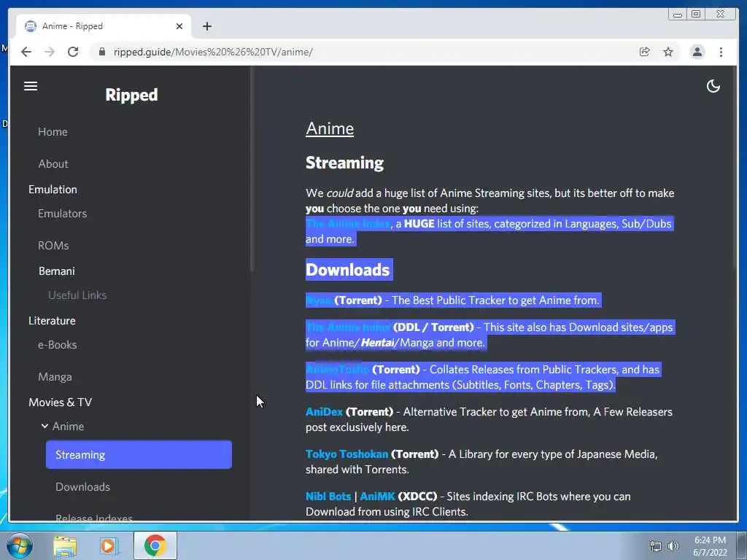Screen dimensions: 747x560
Task: Go back with the browser back arrow
Action: click(x=26, y=52)
